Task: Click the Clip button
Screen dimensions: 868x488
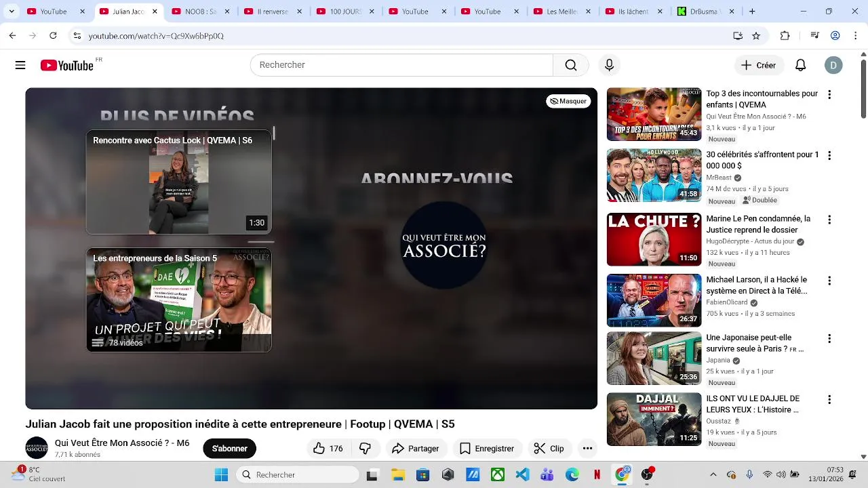Action: [549, 449]
